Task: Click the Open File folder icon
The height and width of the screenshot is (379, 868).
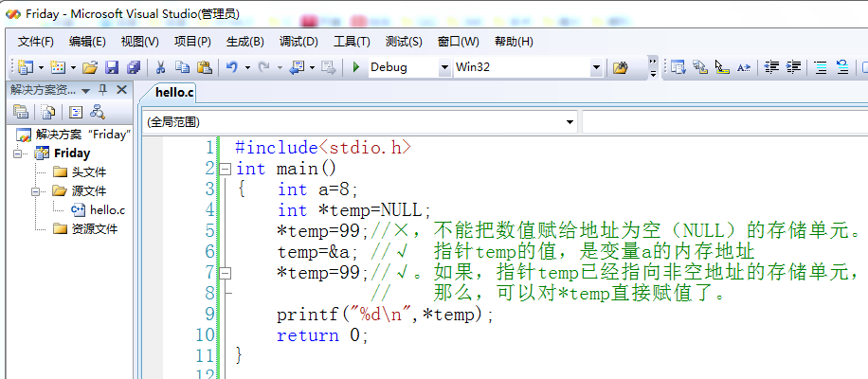Action: 90,67
